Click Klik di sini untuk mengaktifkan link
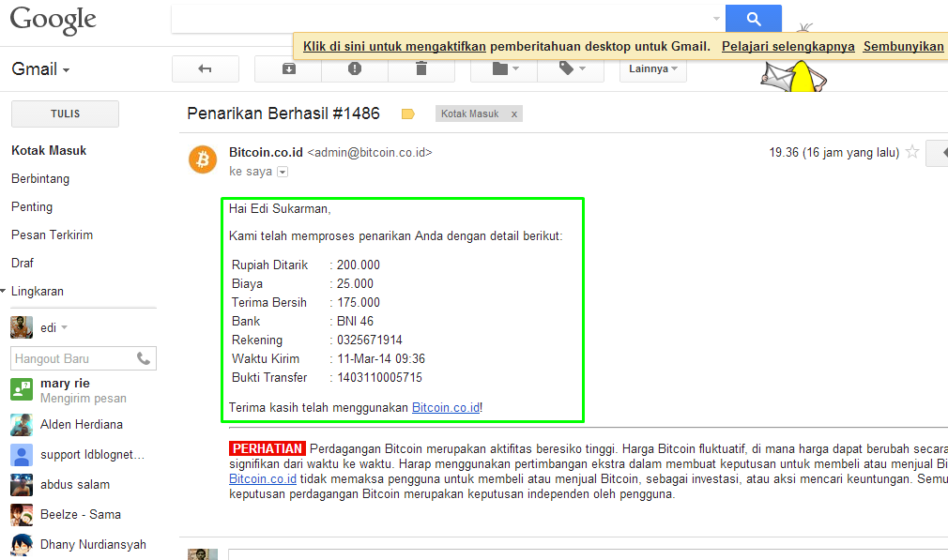The width and height of the screenshot is (948, 560). pyautogui.click(x=394, y=47)
